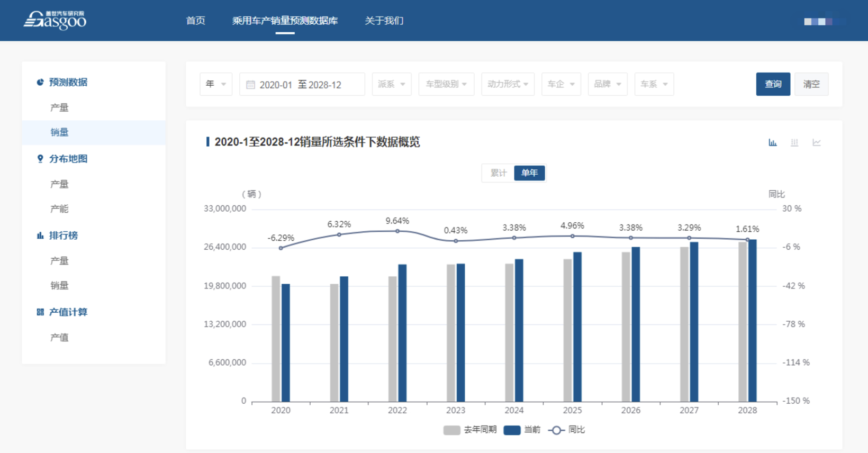868x453 pixels.
Task: Click the 2028 gray last-year bar
Action: coord(743,322)
